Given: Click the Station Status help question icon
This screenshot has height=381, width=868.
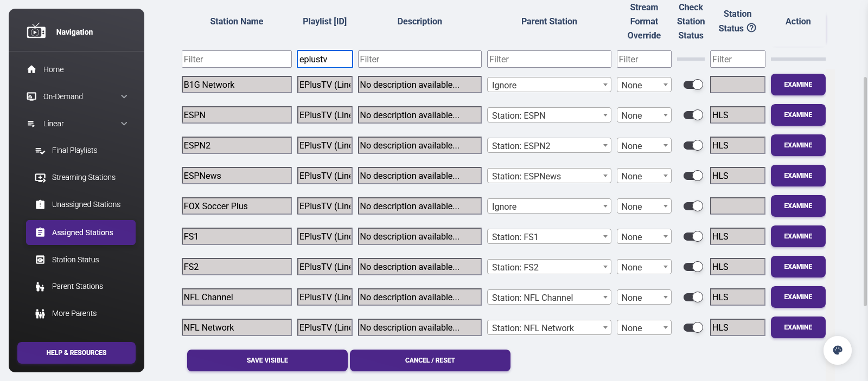Looking at the screenshot, I should pos(751,28).
